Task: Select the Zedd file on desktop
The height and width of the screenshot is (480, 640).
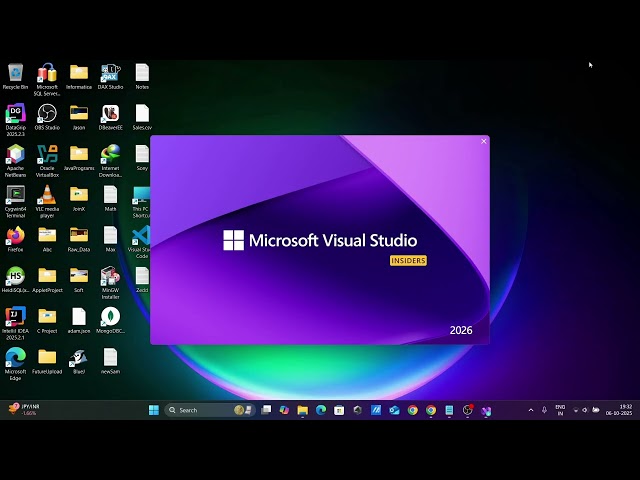Action: pyautogui.click(x=142, y=280)
